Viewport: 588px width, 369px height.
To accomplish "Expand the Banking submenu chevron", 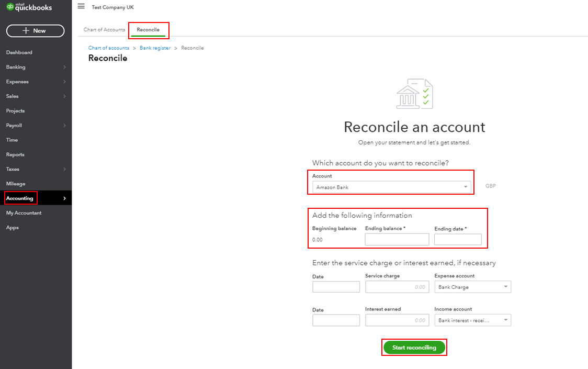I will pos(64,67).
